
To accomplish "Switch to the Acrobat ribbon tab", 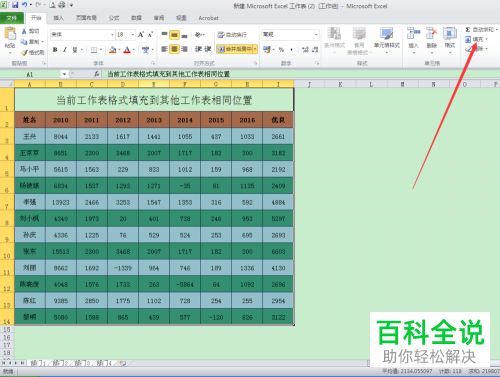I will pos(208,18).
